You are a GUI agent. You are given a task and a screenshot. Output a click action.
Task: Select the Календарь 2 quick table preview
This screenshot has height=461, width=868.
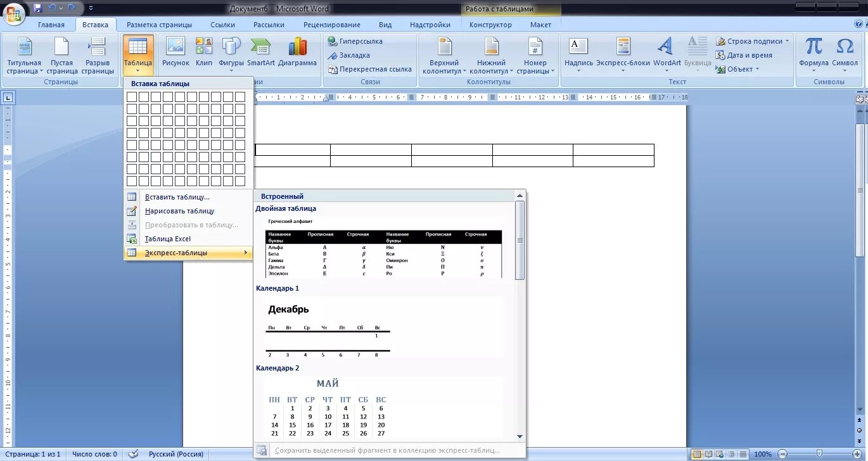point(384,407)
